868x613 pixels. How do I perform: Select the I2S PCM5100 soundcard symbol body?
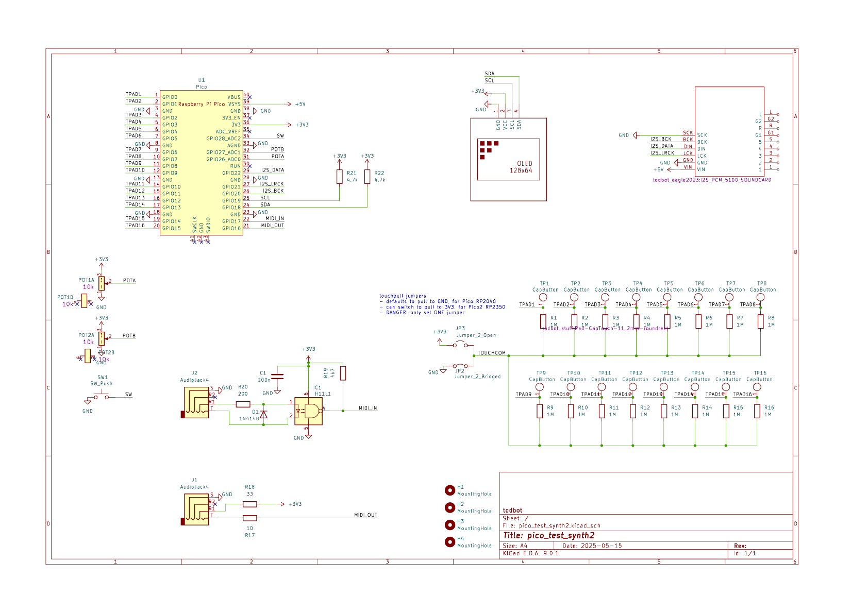click(x=729, y=131)
